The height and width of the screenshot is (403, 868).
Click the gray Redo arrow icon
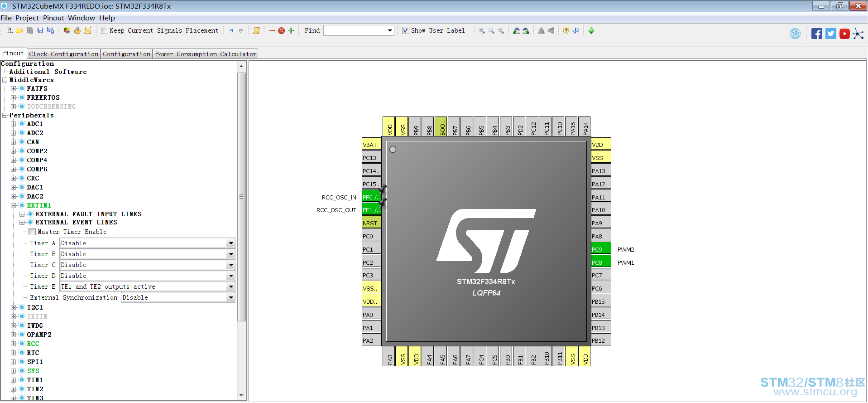coord(241,31)
